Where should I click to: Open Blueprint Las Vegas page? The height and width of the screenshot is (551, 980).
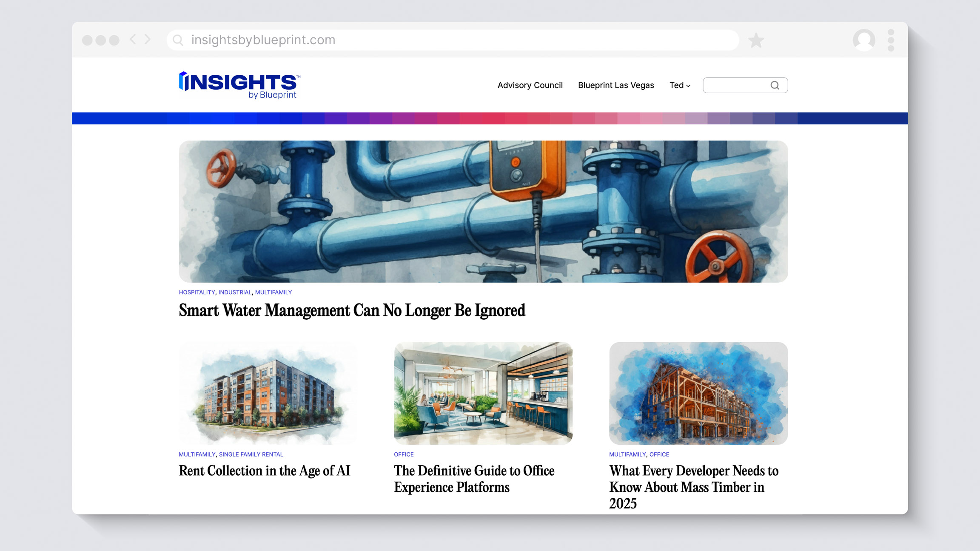(616, 85)
